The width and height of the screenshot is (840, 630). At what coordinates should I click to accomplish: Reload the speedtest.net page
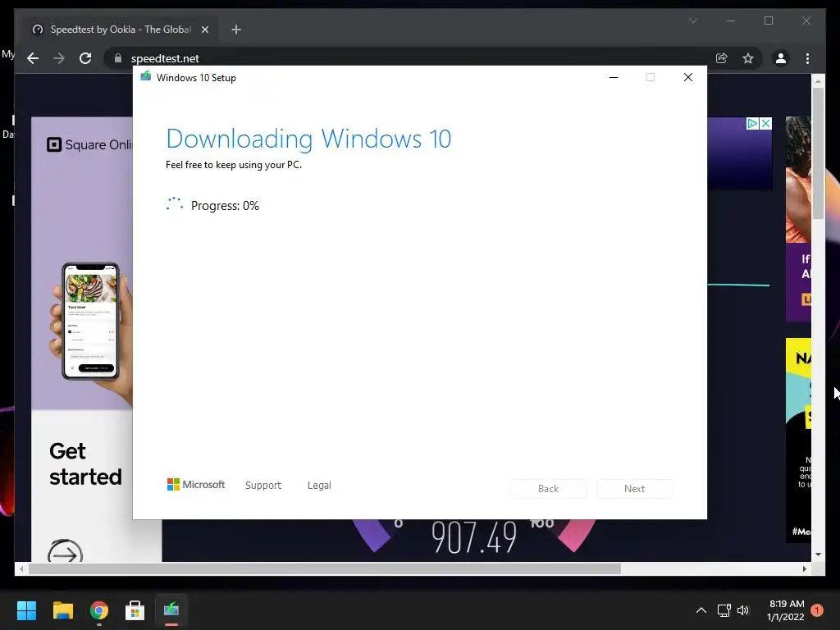[85, 58]
